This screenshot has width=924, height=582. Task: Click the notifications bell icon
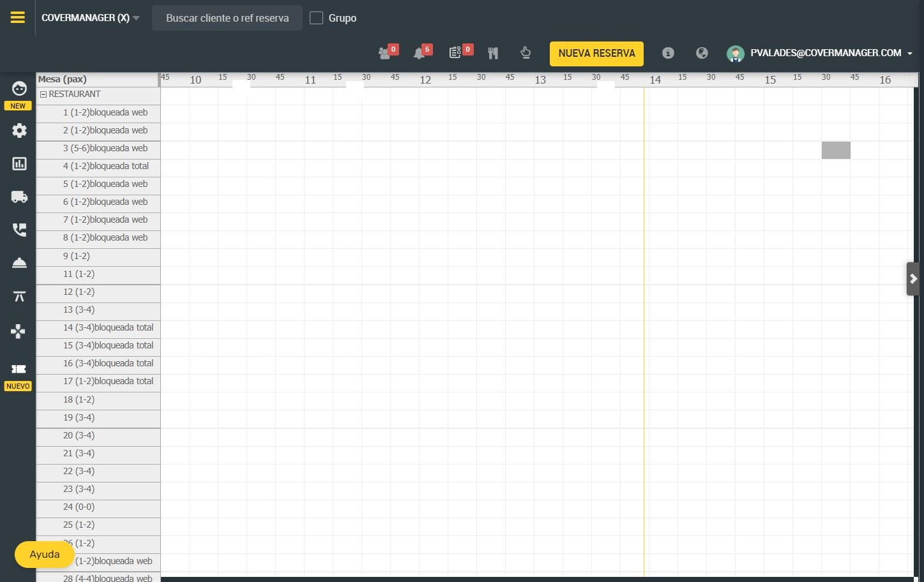pyautogui.click(x=419, y=54)
